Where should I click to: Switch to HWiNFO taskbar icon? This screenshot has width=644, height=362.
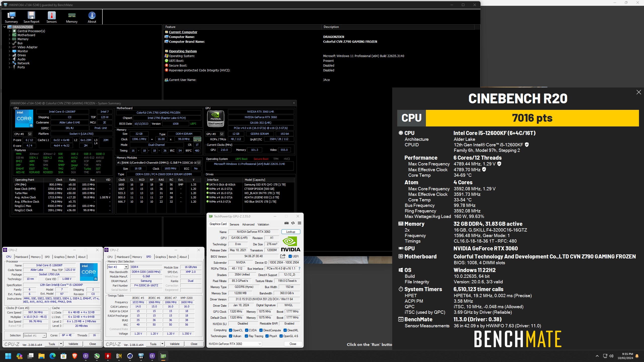(x=141, y=356)
